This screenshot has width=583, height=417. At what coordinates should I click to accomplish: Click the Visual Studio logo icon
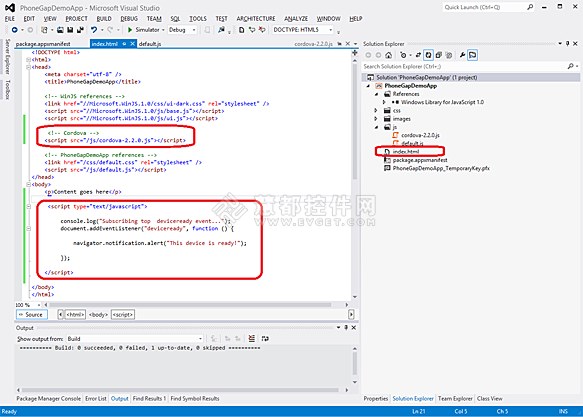click(x=10, y=7)
